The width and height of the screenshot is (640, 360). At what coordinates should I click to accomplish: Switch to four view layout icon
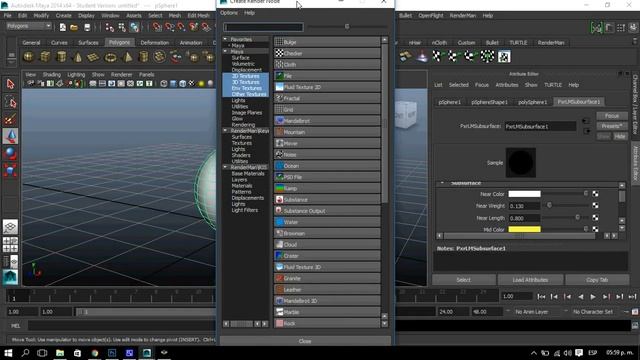[10, 244]
